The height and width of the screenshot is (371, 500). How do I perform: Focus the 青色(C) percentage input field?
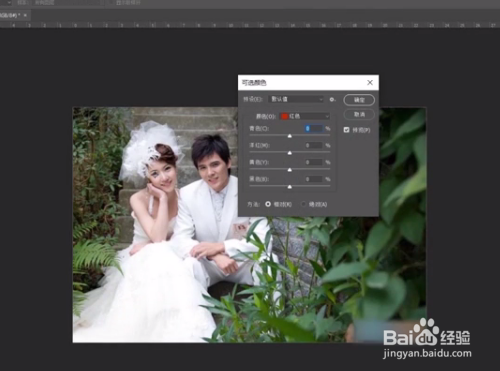[314, 128]
